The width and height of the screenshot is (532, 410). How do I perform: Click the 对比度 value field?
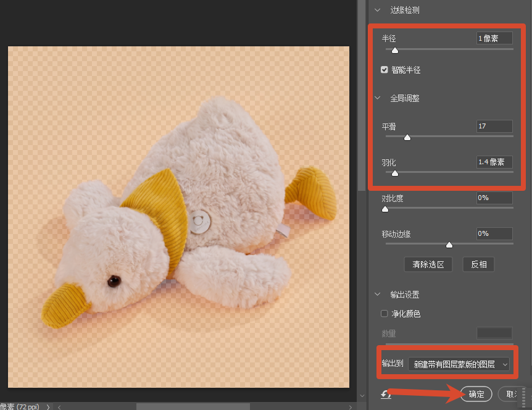(494, 198)
